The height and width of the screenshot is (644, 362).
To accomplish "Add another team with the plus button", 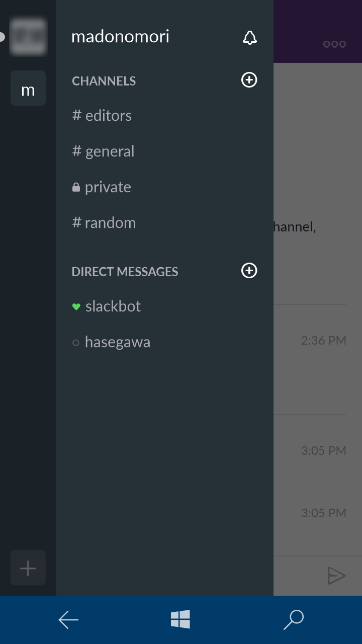I will click(x=28, y=568).
